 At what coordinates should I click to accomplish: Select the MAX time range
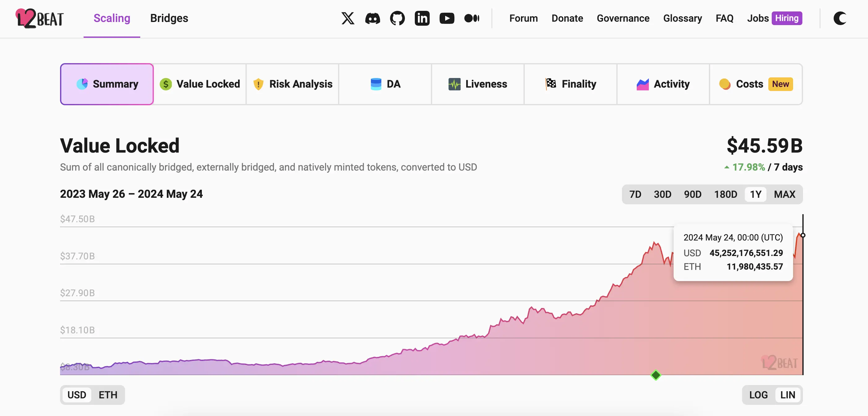[784, 194]
